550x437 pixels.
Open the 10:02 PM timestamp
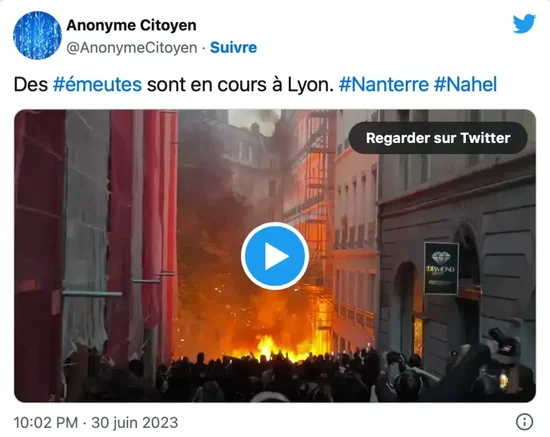tap(46, 422)
